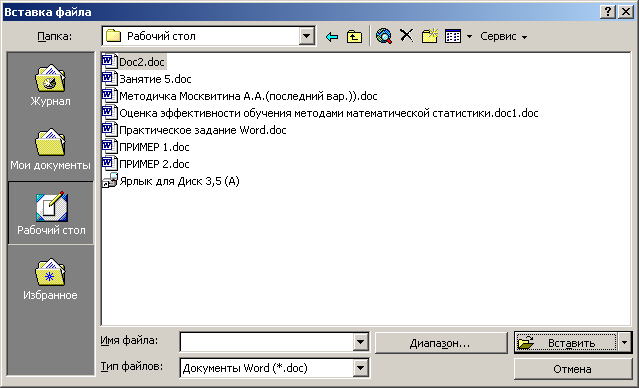Click the Диапазон... button
Screen dimensions: 639x388
(441, 343)
